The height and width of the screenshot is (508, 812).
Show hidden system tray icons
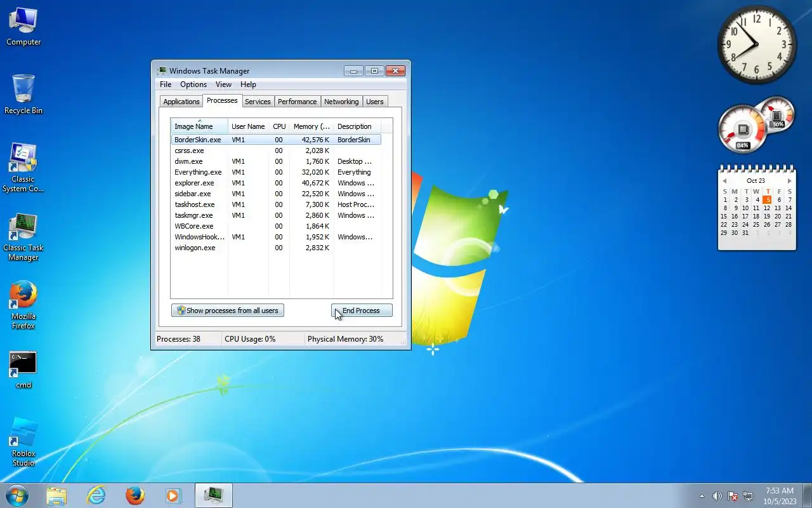[702, 496]
